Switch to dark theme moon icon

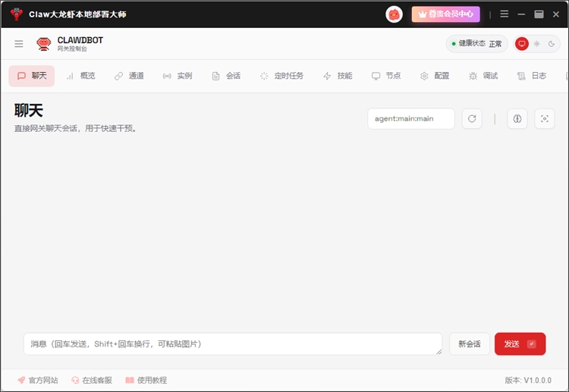552,44
